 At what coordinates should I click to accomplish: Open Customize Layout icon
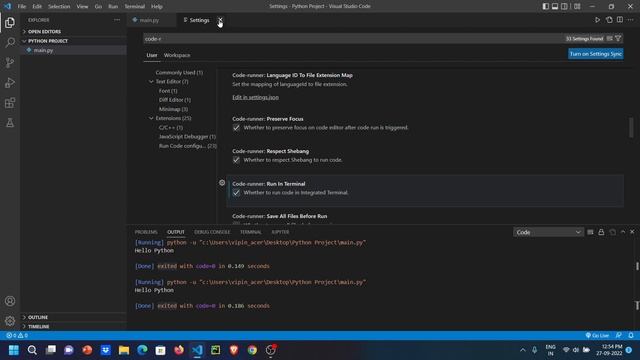pyautogui.click(x=577, y=6)
